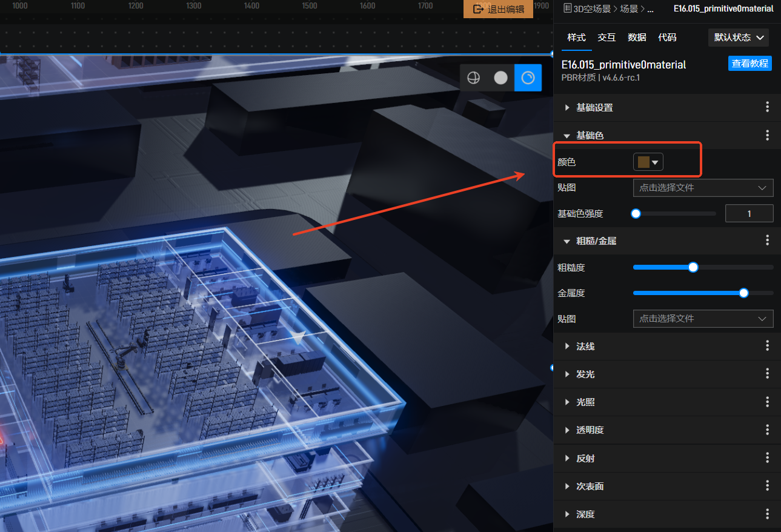Click the 查看教程 button
781x532 pixels.
tap(749, 64)
